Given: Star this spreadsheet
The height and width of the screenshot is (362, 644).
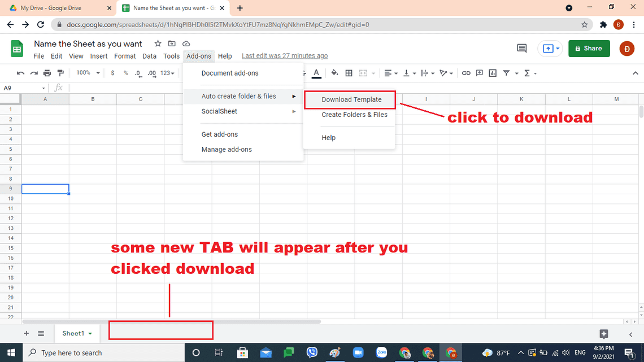Looking at the screenshot, I should [x=158, y=43].
